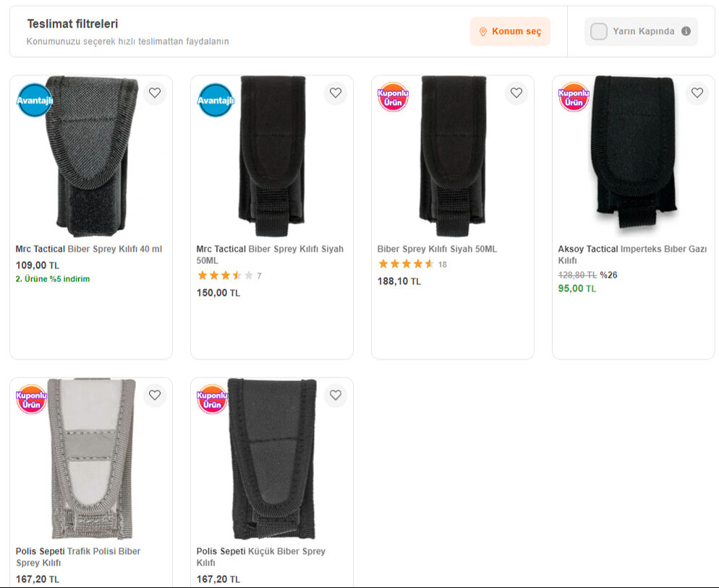The height and width of the screenshot is (588, 719).
Task: Favorite the Mrc Tactical 40 ml holster
Action: (x=154, y=93)
